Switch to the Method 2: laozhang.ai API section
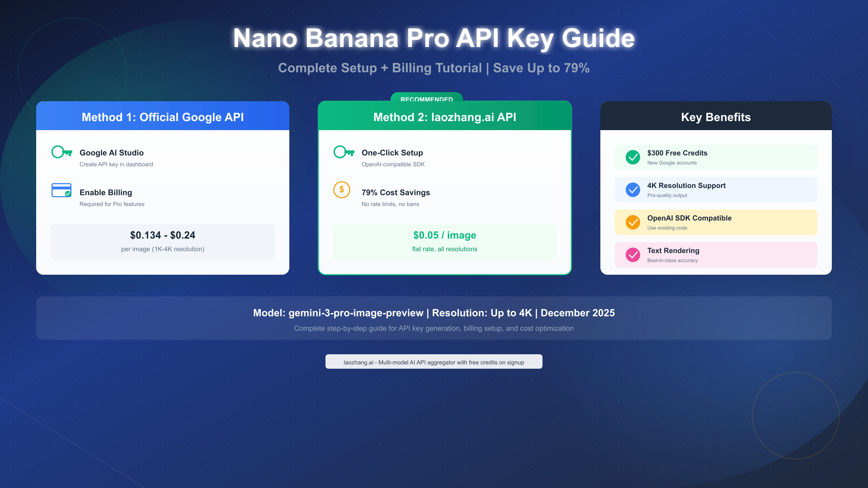The height and width of the screenshot is (488, 868). pyautogui.click(x=445, y=117)
